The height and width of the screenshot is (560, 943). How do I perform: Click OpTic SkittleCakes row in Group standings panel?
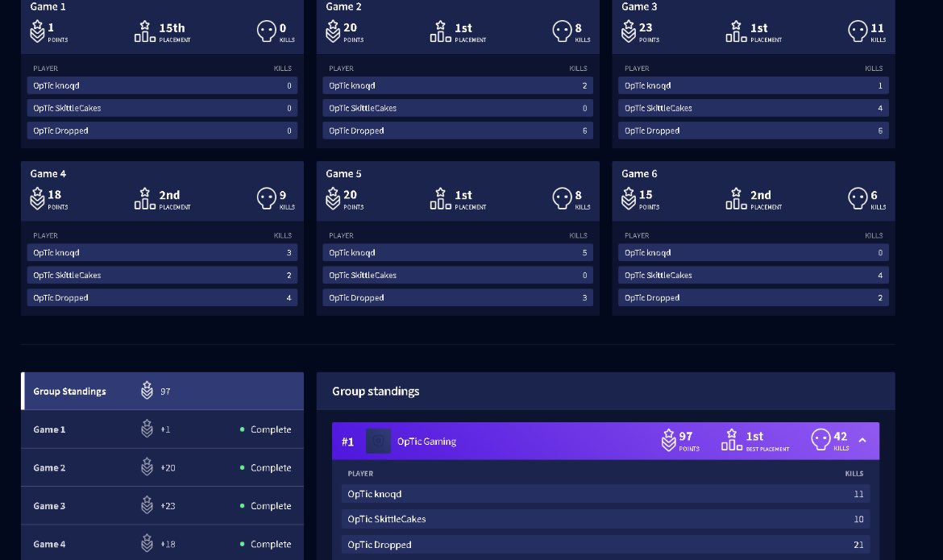pyautogui.click(x=605, y=519)
